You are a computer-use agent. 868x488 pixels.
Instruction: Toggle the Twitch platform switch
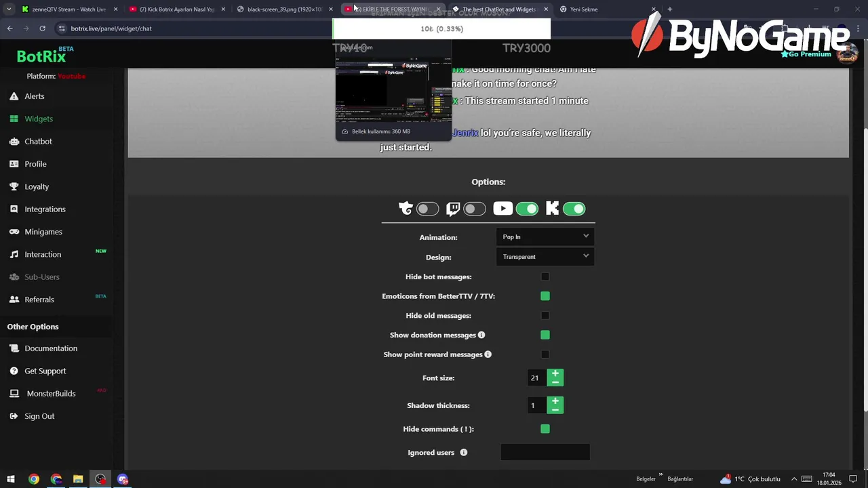(x=474, y=209)
